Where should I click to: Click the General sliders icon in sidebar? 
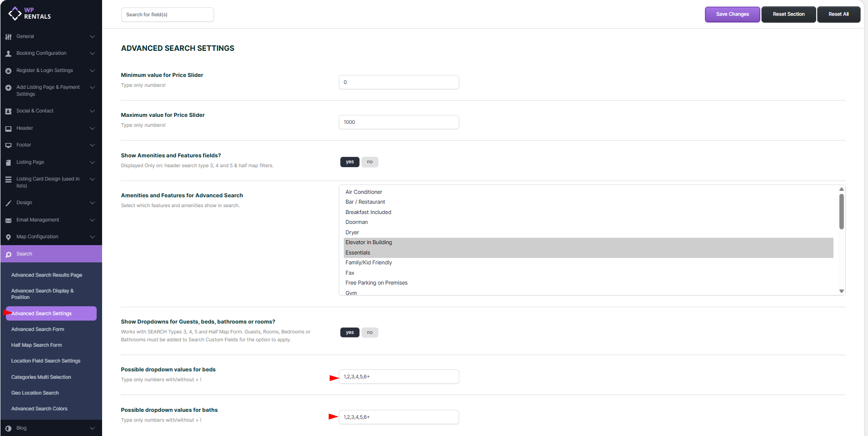(8, 36)
